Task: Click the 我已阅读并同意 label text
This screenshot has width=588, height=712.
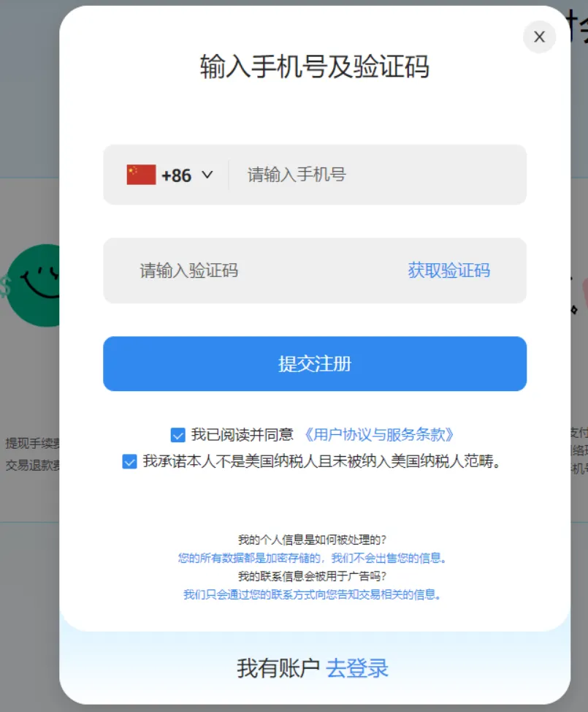Action: point(243,434)
